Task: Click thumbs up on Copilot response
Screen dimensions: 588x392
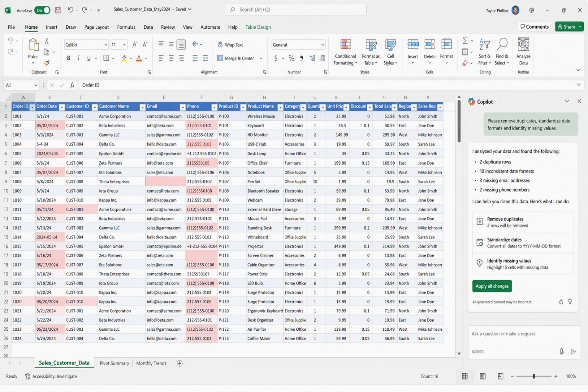Action: (x=561, y=302)
